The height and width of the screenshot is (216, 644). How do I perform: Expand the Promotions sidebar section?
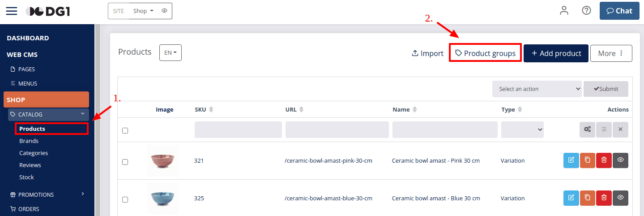click(x=47, y=194)
